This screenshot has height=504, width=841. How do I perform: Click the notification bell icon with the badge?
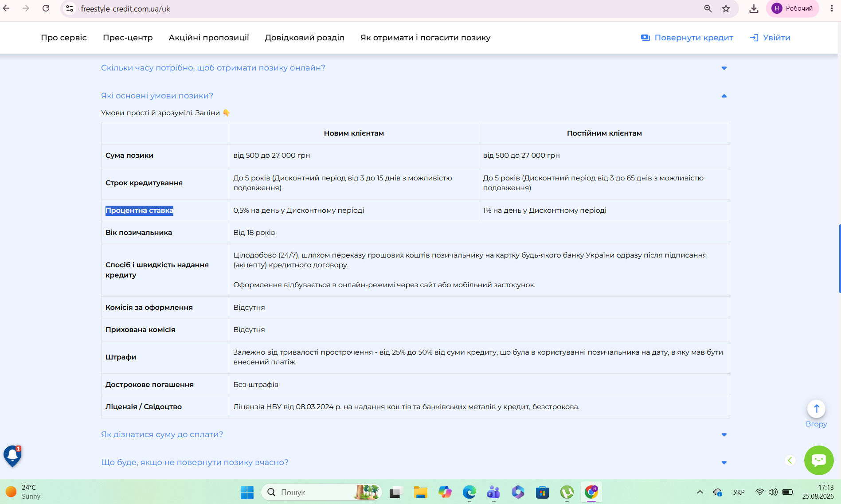(12, 456)
